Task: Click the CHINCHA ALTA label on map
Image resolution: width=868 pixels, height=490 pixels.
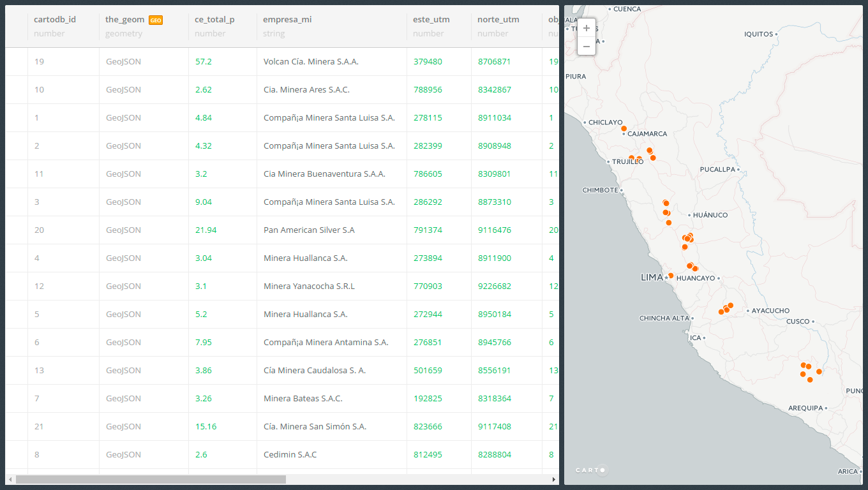Action: click(664, 318)
